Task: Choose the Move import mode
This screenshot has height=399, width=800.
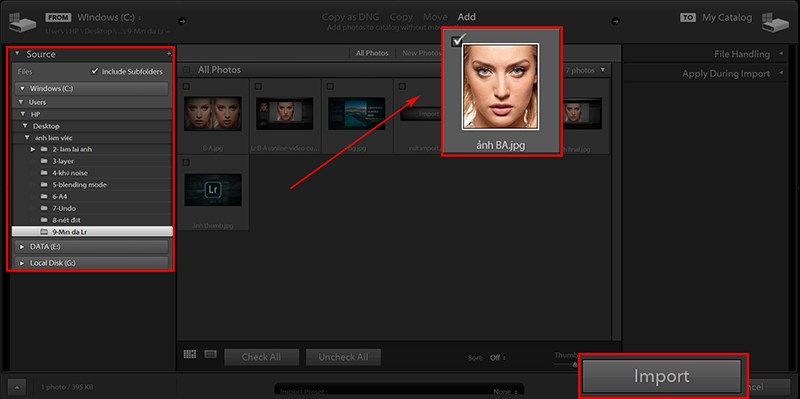Action: pos(435,17)
